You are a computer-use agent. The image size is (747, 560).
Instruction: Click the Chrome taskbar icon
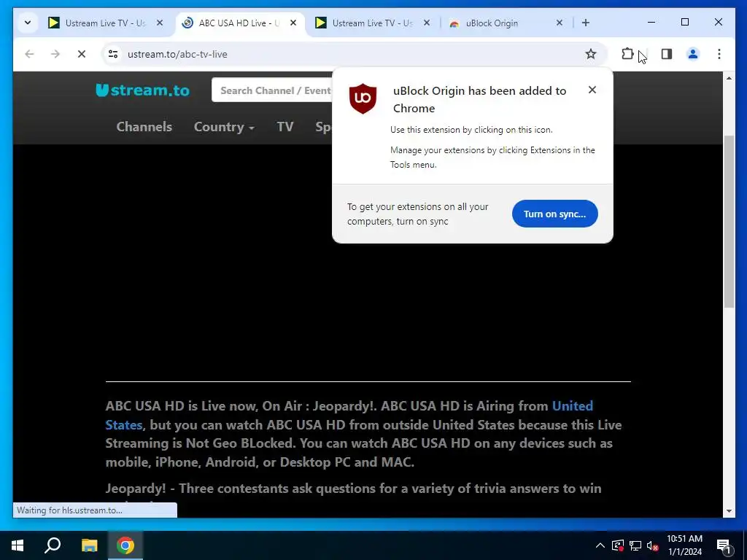[125, 545]
